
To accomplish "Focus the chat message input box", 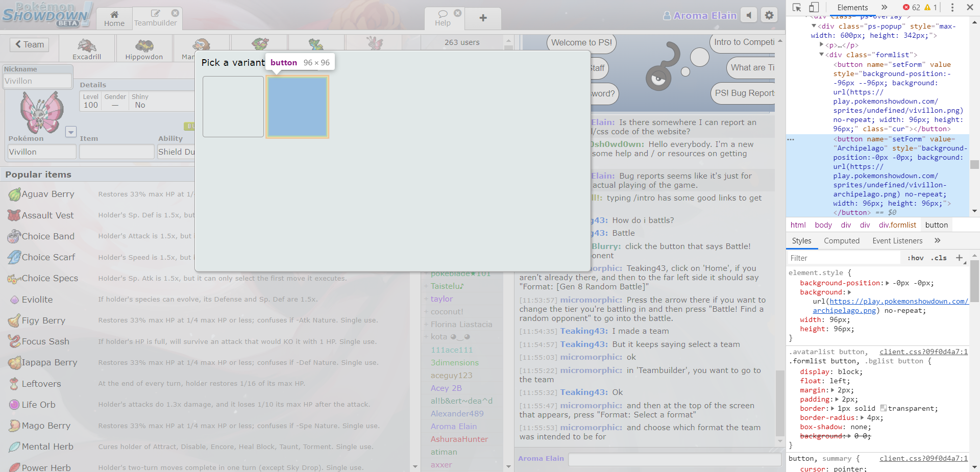I will pos(675,459).
